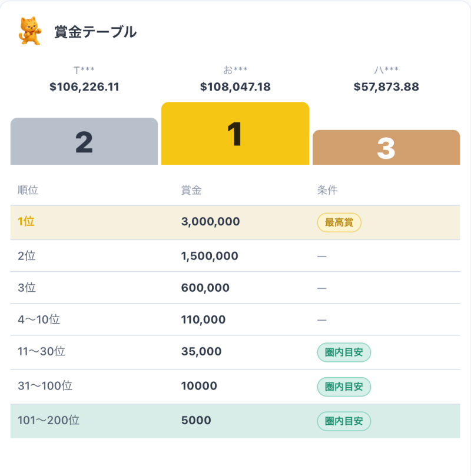The image size is (471, 476).
Task: Select the 1位 ranking row
Action: [x=235, y=222]
